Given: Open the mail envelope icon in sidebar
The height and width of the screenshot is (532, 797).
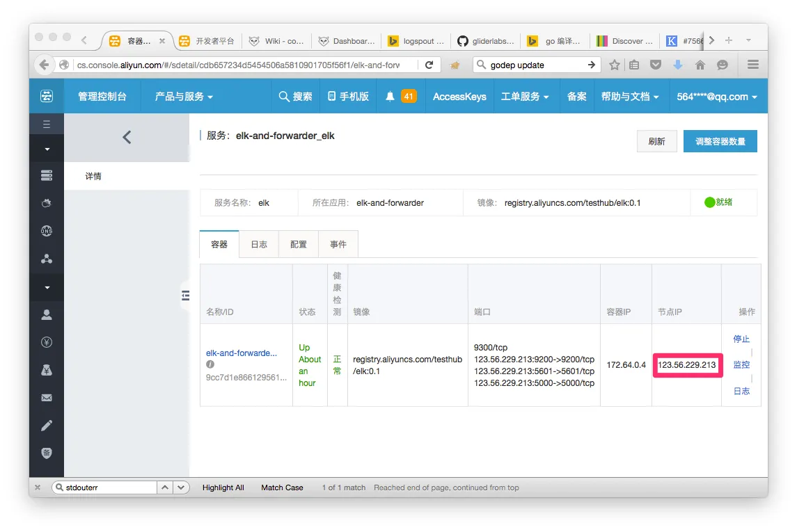Looking at the screenshot, I should pos(46,398).
